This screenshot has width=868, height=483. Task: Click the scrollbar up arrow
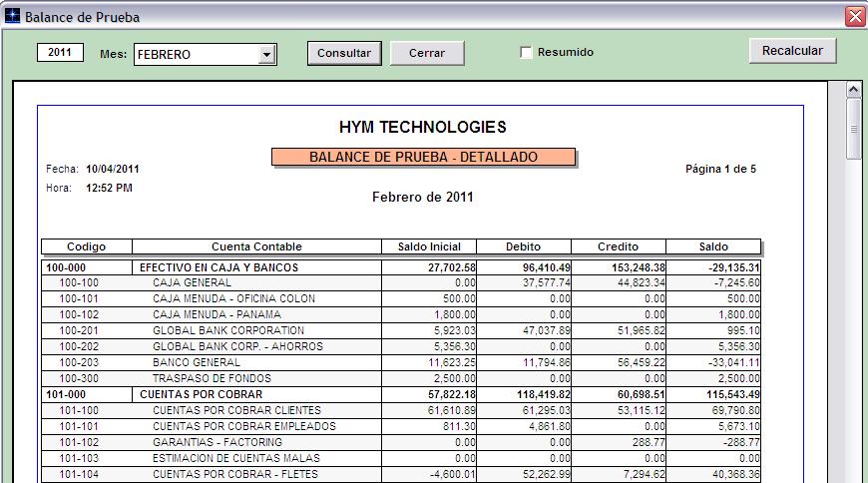click(x=854, y=90)
